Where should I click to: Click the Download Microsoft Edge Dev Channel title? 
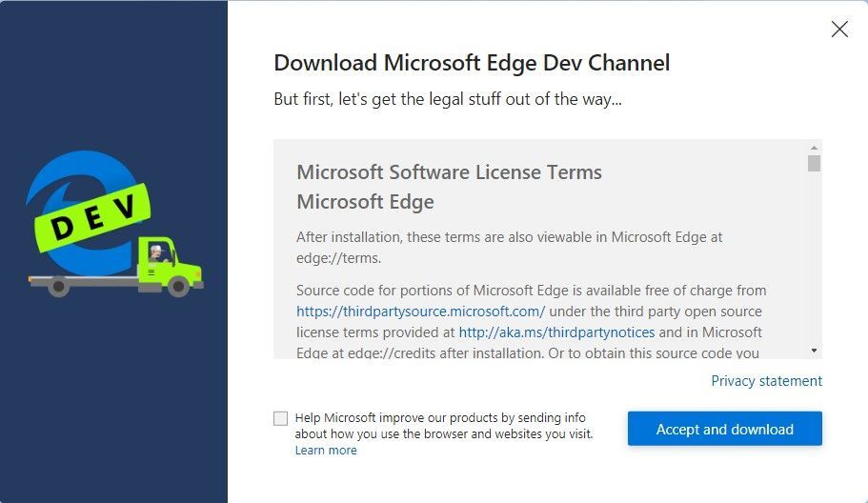(x=472, y=63)
